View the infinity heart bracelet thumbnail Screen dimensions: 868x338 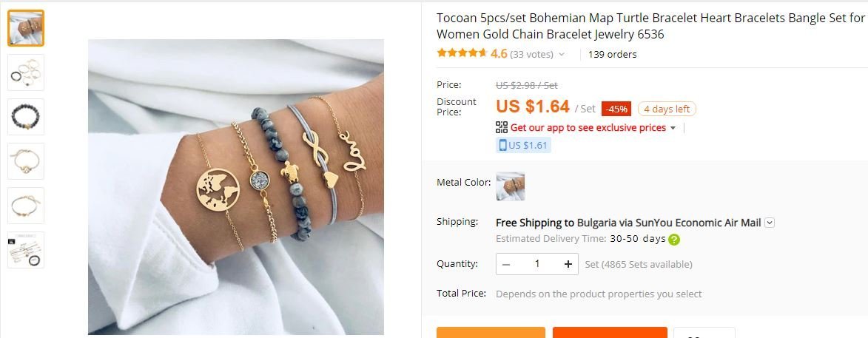click(x=25, y=205)
